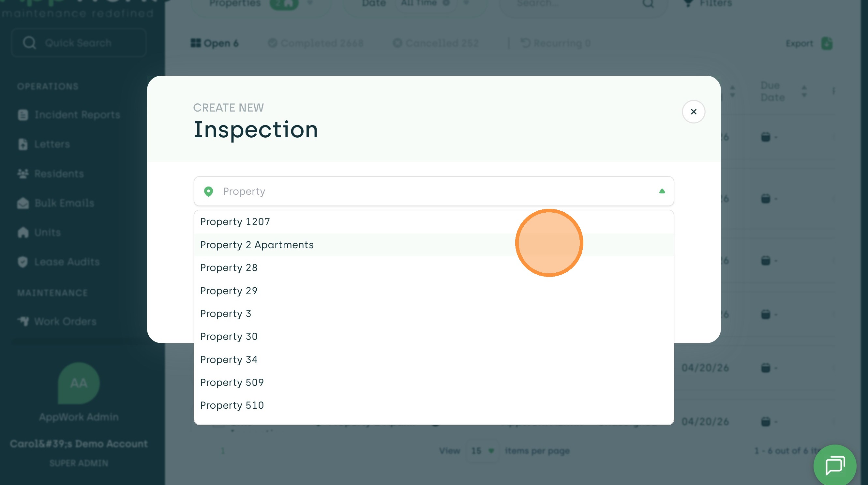Choose Property 2 Apartments option

(x=256, y=245)
